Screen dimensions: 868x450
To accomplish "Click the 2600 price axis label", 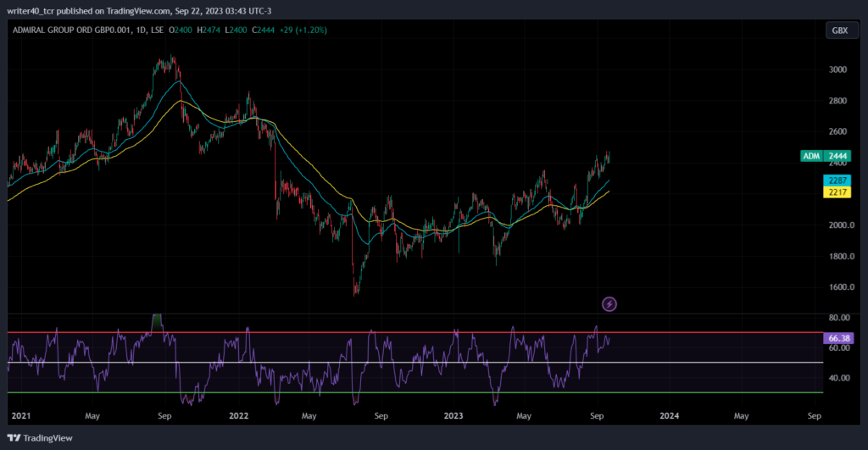I will click(x=837, y=131).
